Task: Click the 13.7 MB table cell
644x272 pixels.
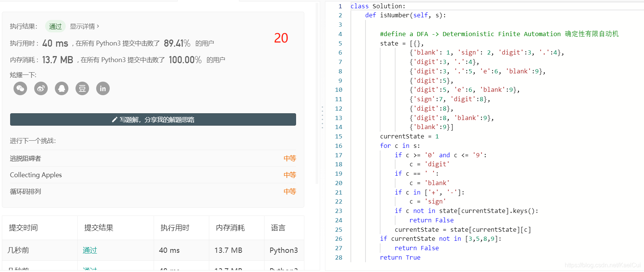Action: tap(228, 250)
